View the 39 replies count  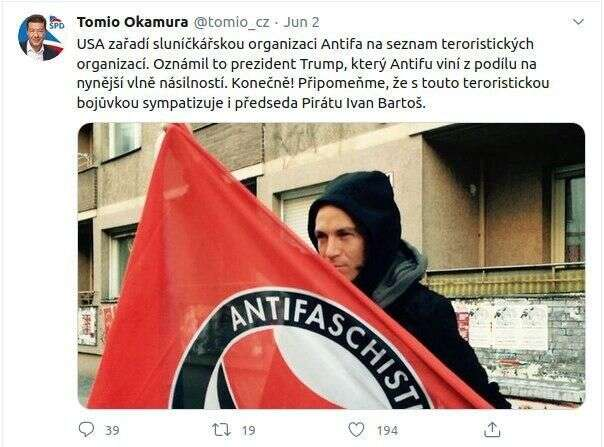pos(112,430)
